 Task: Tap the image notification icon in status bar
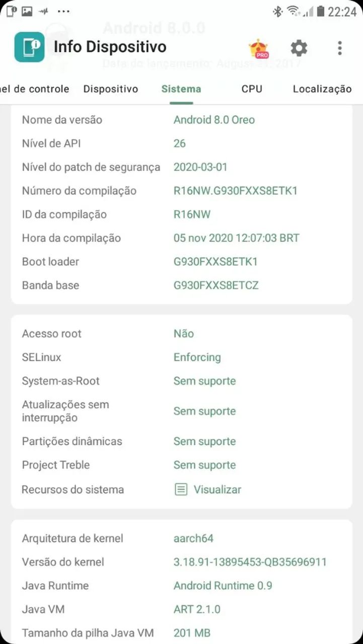[27, 11]
